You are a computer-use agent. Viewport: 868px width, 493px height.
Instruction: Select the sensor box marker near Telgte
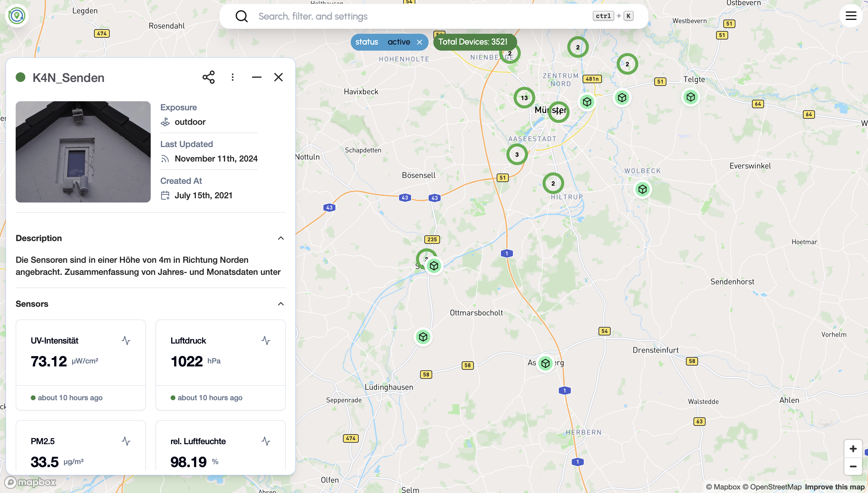690,97
